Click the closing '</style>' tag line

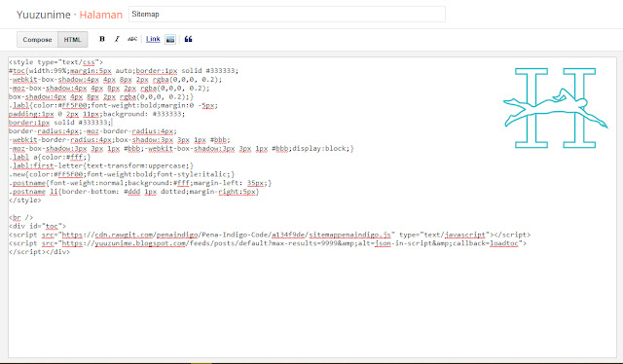[x=25, y=200]
